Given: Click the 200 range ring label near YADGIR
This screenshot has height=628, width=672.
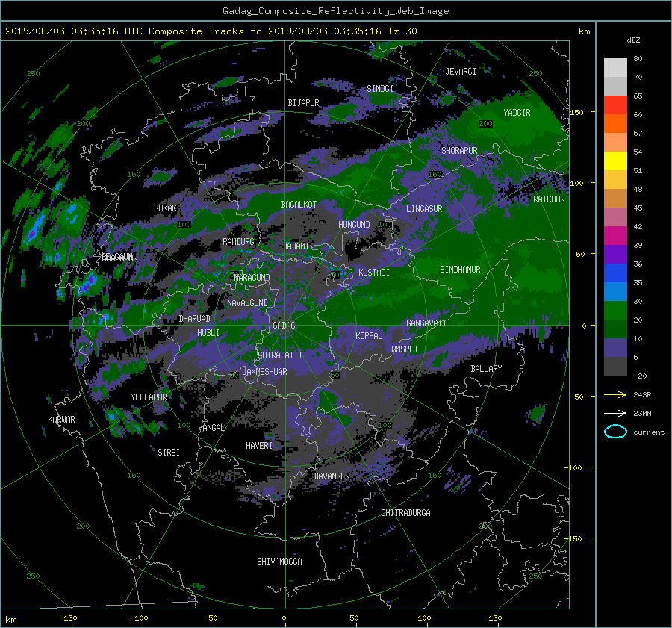Looking at the screenshot, I should point(485,124).
